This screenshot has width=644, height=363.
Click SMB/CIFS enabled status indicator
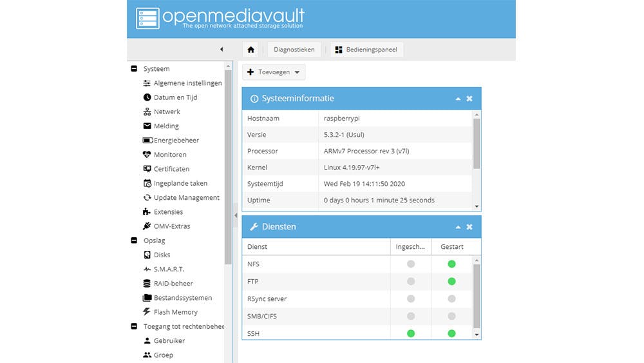coord(411,316)
